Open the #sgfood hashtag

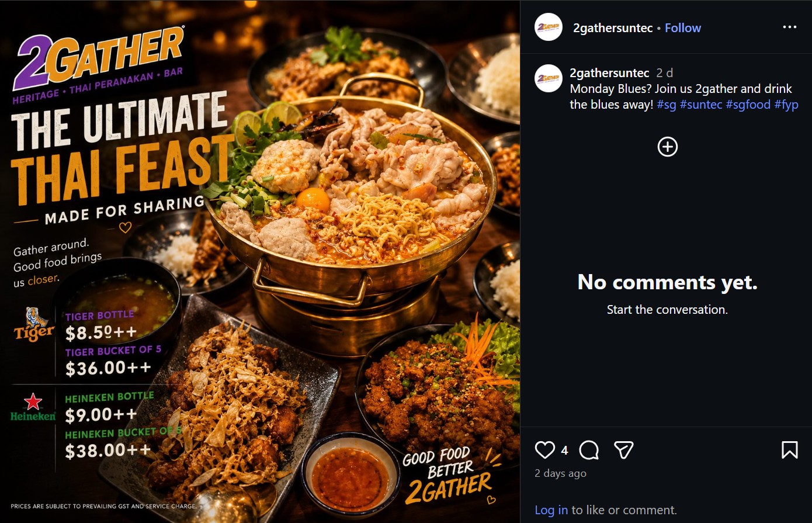click(748, 105)
